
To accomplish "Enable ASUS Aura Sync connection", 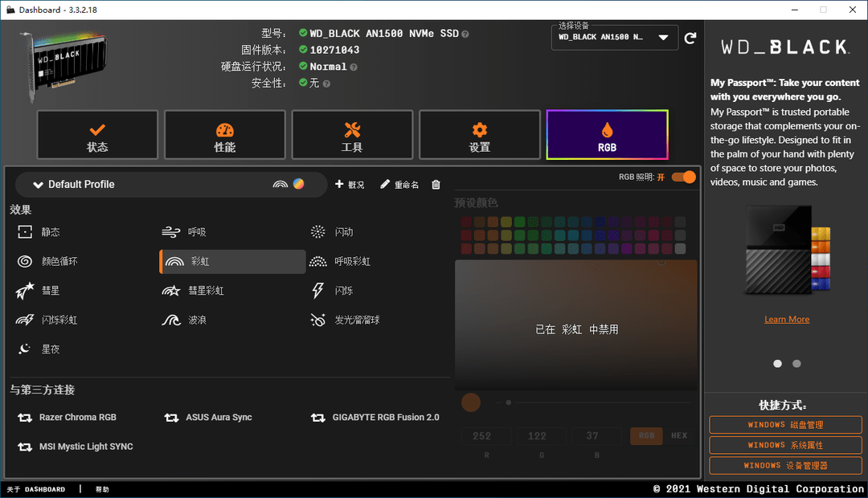I will (x=208, y=417).
